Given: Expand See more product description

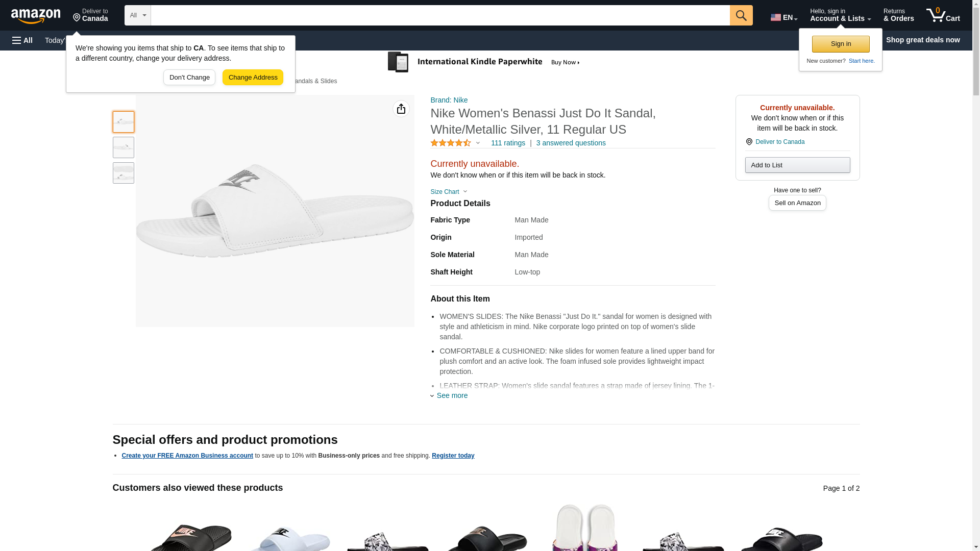Looking at the screenshot, I should tap(451, 395).
